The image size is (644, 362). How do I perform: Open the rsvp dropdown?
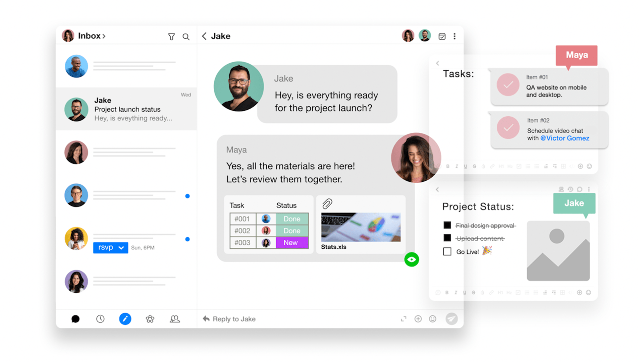111,248
